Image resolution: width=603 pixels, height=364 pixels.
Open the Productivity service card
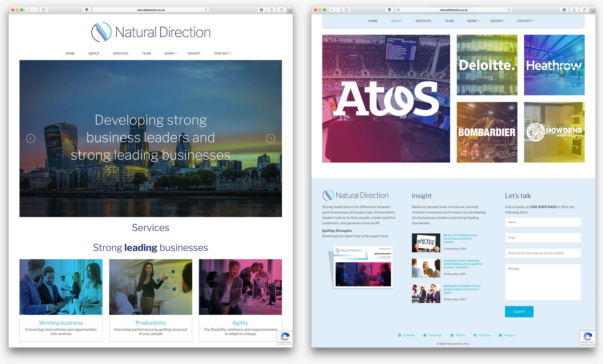point(150,300)
